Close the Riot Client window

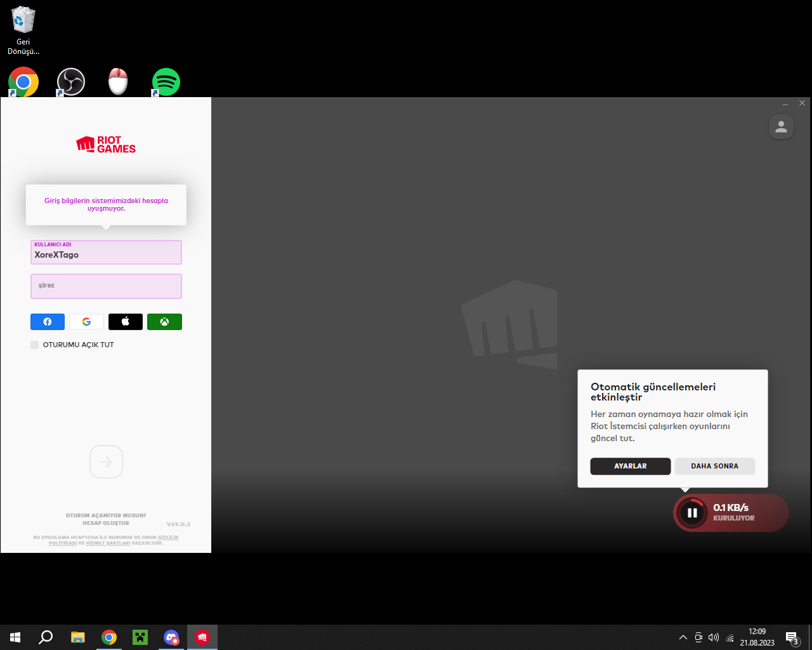(x=802, y=103)
